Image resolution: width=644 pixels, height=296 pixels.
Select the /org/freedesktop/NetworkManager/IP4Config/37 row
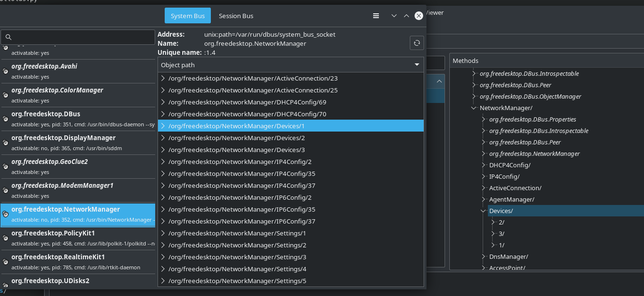[x=291, y=185]
